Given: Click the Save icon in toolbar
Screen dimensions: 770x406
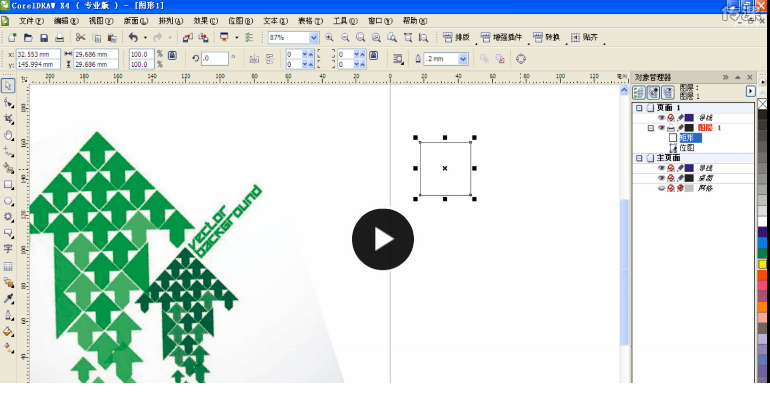Looking at the screenshot, I should 44,37.
